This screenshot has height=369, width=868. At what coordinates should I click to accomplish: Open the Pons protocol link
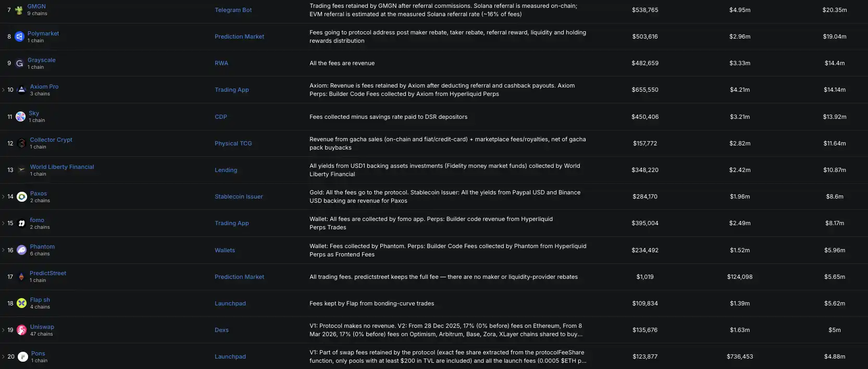coord(38,353)
